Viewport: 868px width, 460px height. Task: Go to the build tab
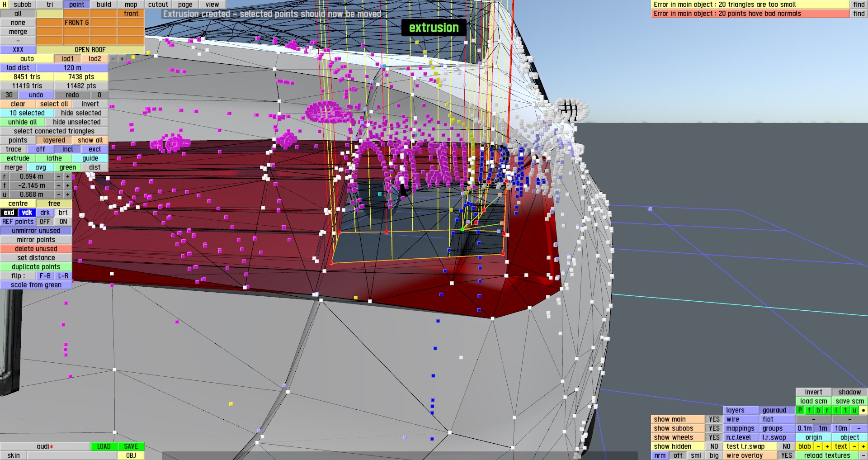click(x=104, y=5)
